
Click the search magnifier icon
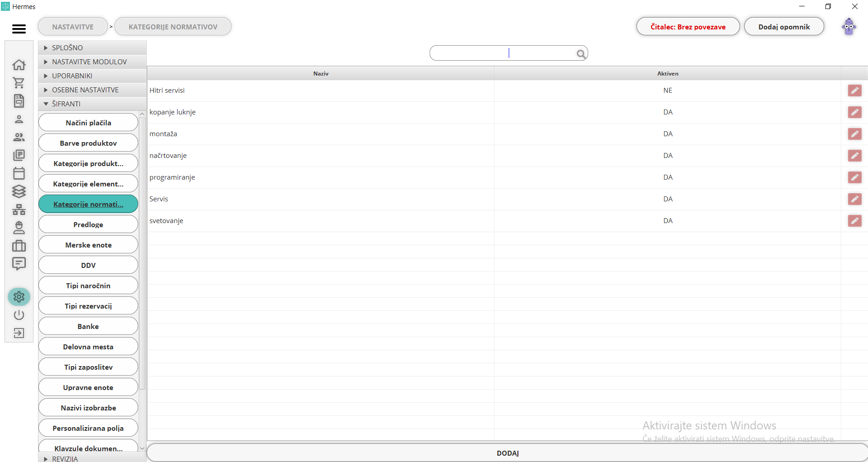(581, 54)
